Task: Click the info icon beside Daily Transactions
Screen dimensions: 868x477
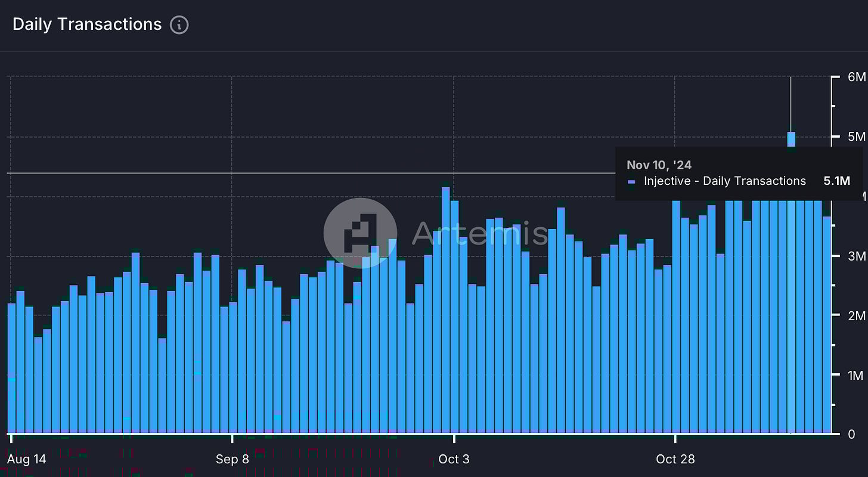Action: click(x=179, y=25)
